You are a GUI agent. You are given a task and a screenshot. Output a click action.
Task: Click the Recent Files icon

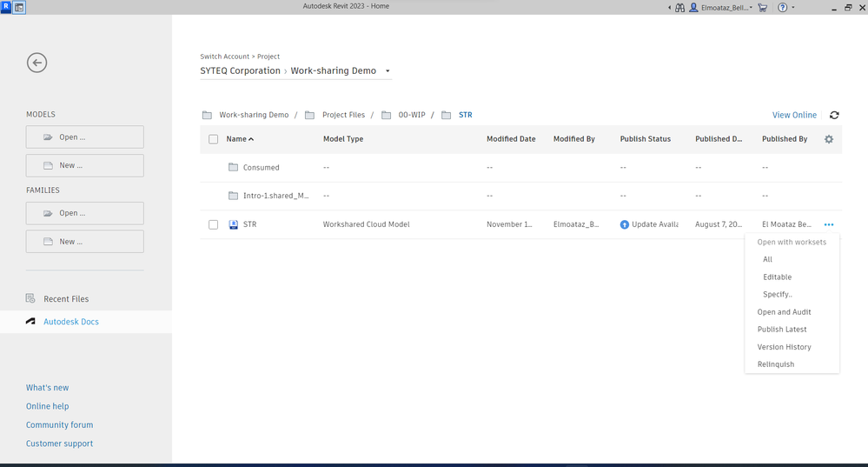(x=30, y=298)
